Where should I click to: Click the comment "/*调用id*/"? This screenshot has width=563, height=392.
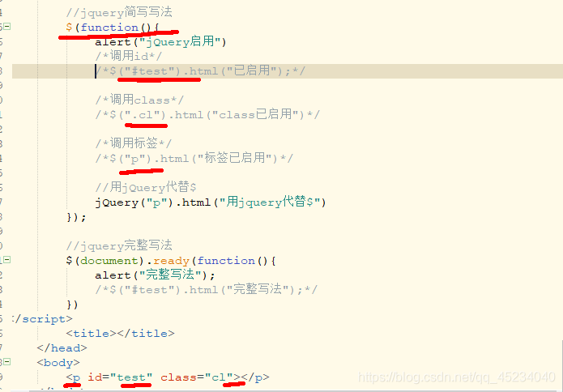[x=129, y=56]
